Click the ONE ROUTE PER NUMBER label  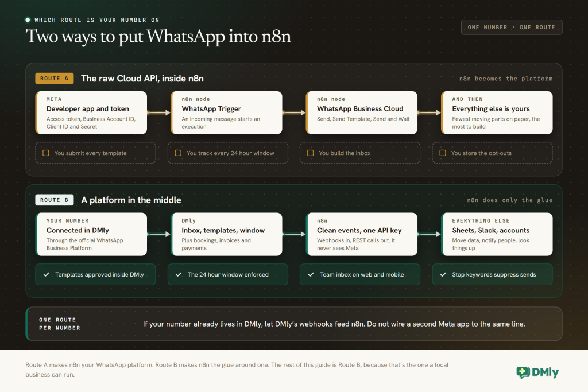tap(60, 324)
